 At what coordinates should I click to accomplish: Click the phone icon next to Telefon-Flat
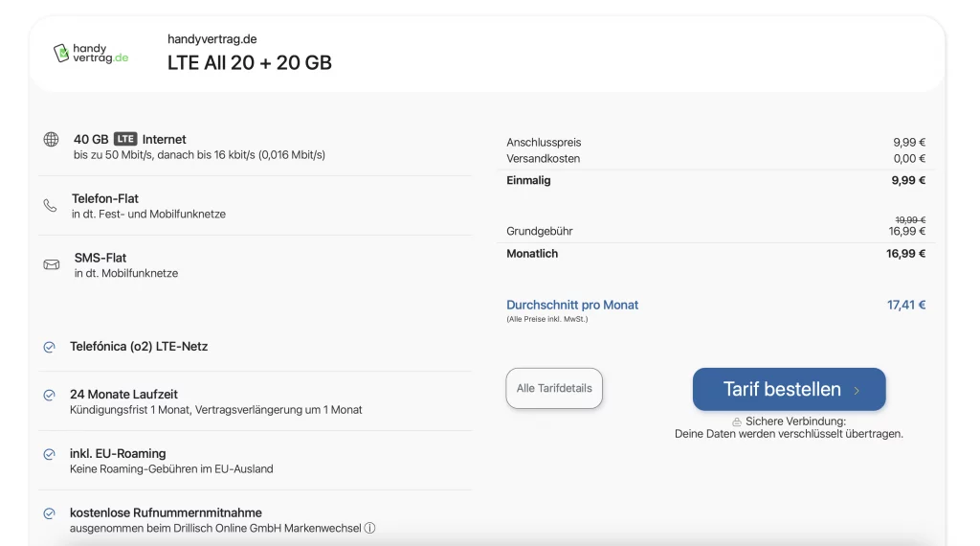(50, 205)
